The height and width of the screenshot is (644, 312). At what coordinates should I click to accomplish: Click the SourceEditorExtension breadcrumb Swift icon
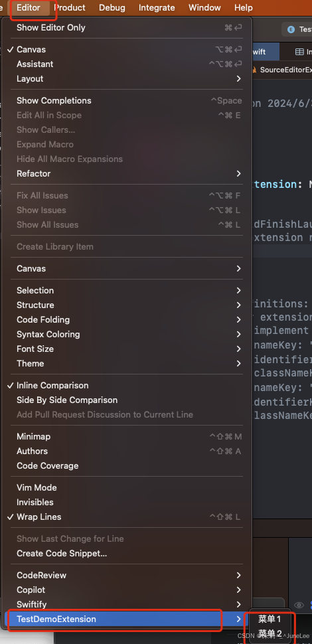pyautogui.click(x=254, y=70)
